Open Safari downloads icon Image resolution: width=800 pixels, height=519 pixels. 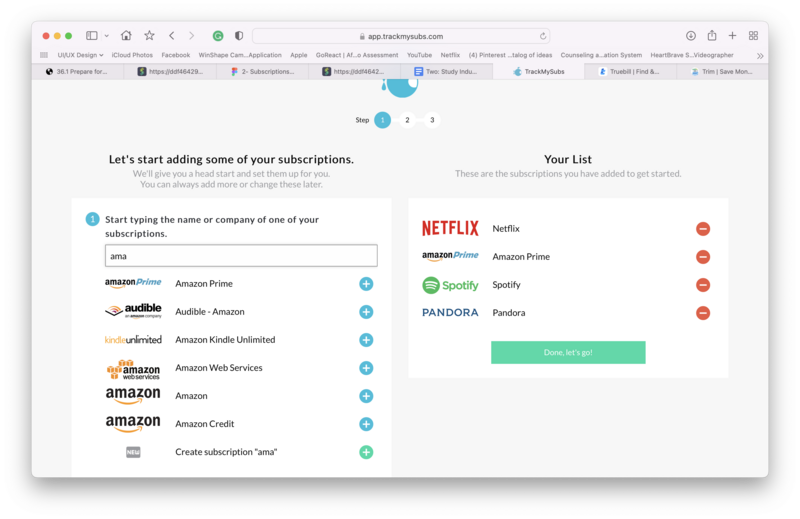click(x=691, y=36)
